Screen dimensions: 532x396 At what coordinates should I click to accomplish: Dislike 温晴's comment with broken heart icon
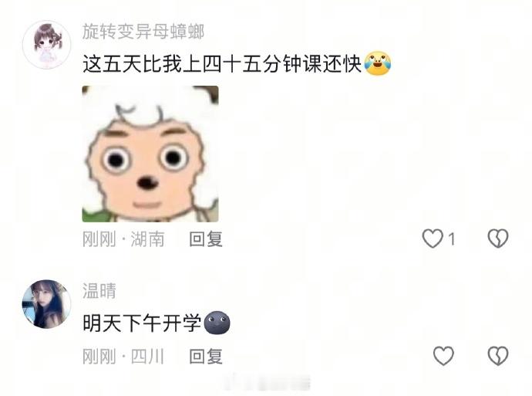click(498, 356)
